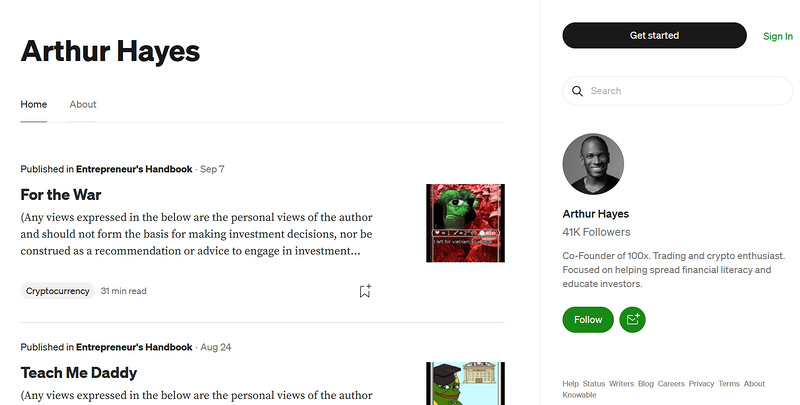Switch to the About tab
The height and width of the screenshot is (405, 800).
click(x=83, y=104)
